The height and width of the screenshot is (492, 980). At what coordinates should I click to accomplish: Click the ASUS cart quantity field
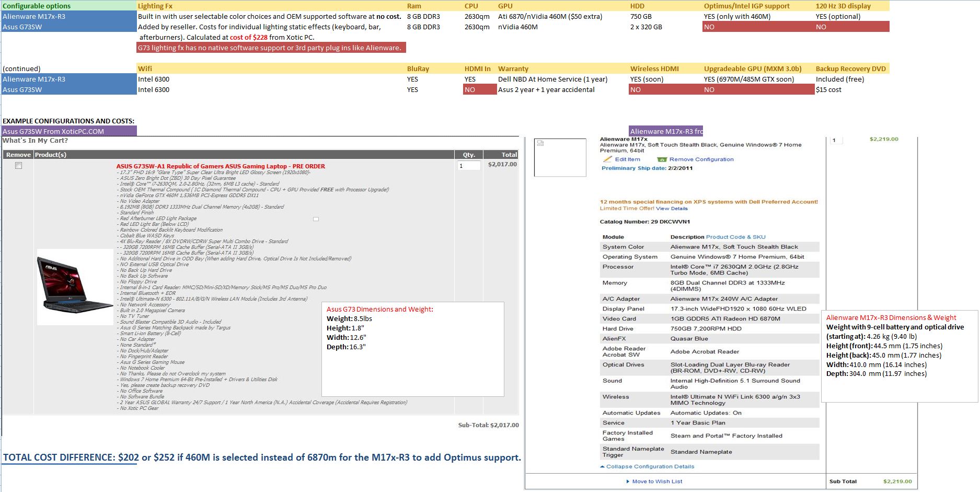point(469,166)
